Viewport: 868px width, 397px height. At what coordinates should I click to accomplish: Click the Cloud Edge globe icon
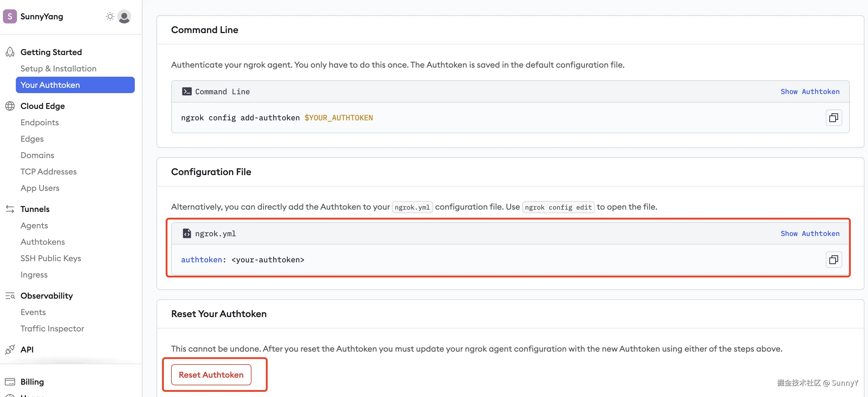click(x=10, y=106)
